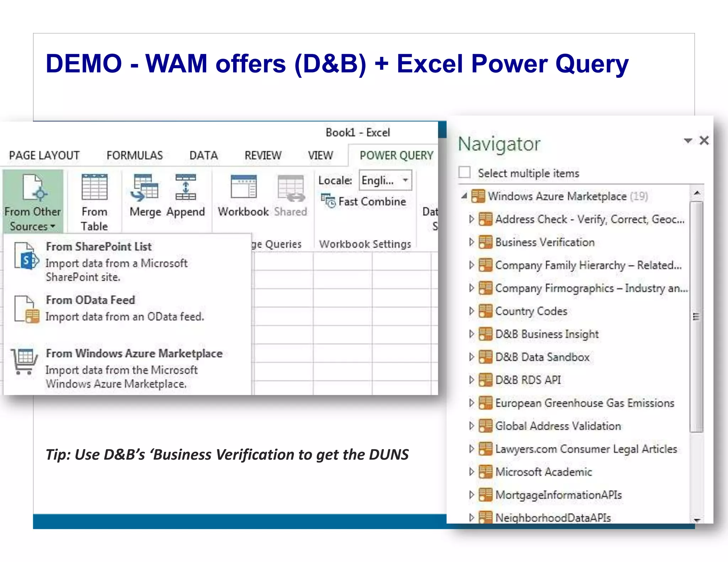
Task: Click the NeighborhoodDataAPIs dataset icon
Action: (485, 517)
